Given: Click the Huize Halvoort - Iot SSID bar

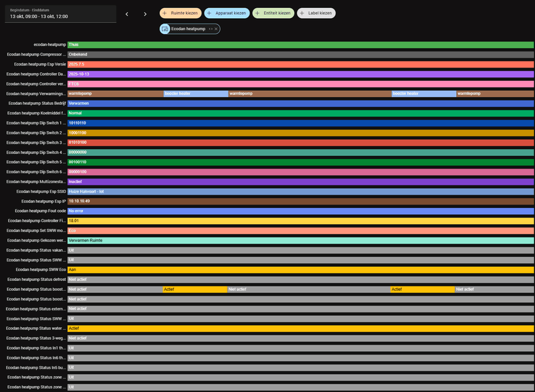Looking at the screenshot, I should click(x=300, y=192).
